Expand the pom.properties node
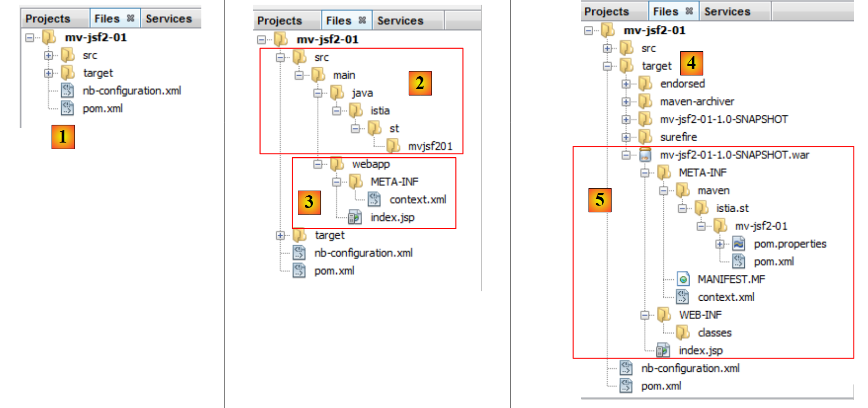The width and height of the screenshot is (868, 408). tap(720, 244)
